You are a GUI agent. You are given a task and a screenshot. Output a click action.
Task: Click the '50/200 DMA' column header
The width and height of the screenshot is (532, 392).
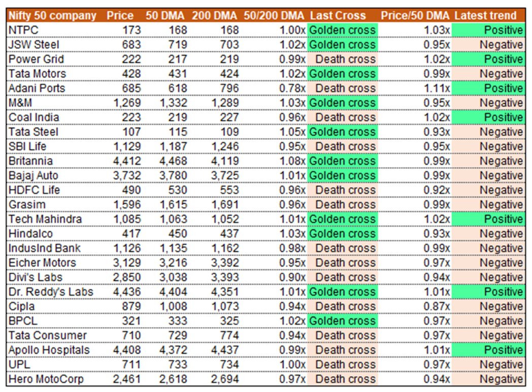point(274,16)
